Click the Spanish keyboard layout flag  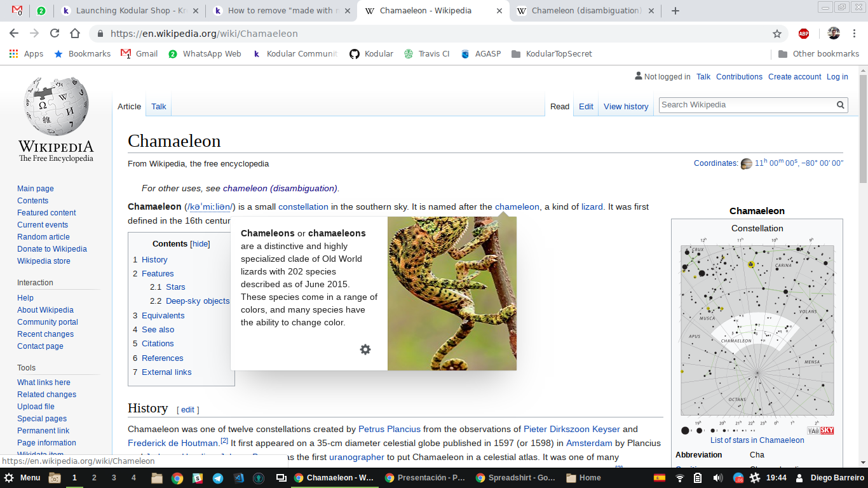[660, 478]
